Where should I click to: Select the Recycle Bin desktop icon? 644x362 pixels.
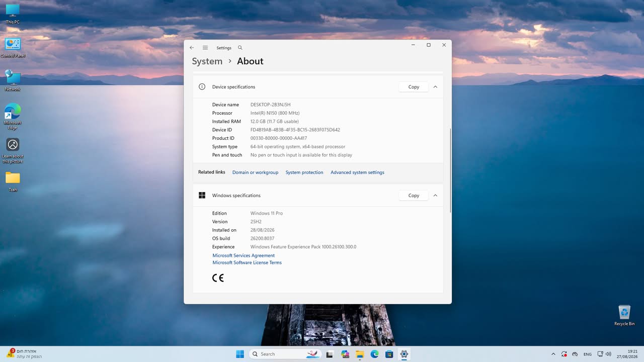[x=624, y=315]
